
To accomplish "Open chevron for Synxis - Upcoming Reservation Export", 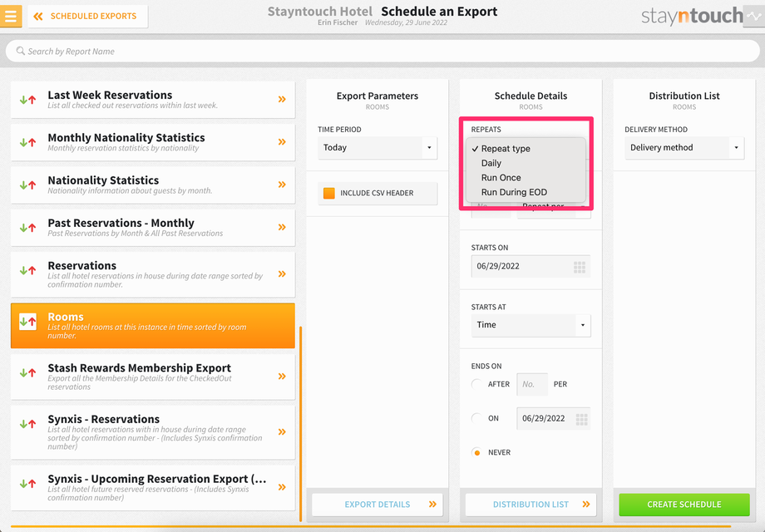I will pos(282,487).
